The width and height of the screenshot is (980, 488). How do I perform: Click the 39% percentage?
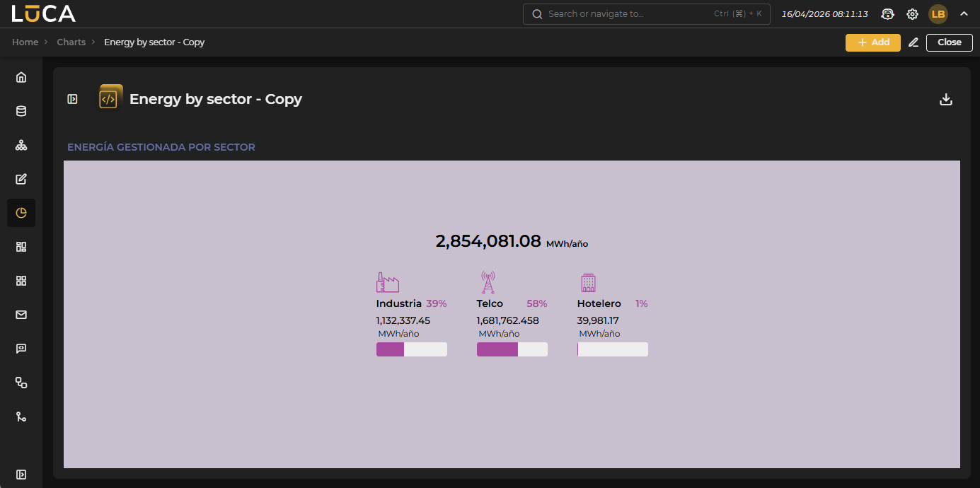[437, 303]
